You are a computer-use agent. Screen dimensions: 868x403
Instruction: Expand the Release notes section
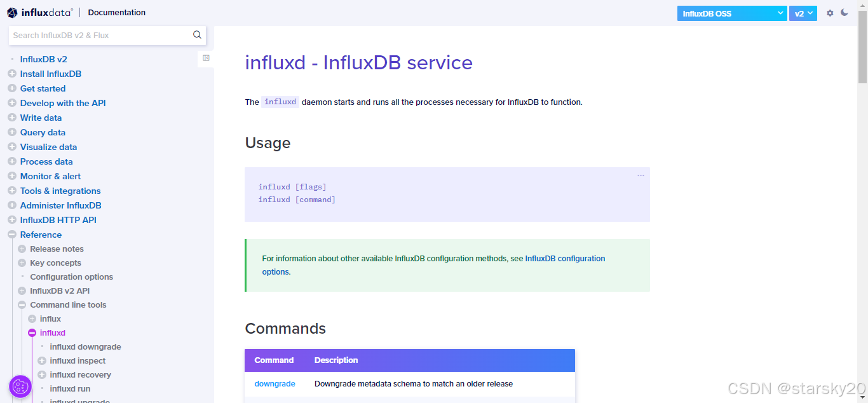click(21, 249)
